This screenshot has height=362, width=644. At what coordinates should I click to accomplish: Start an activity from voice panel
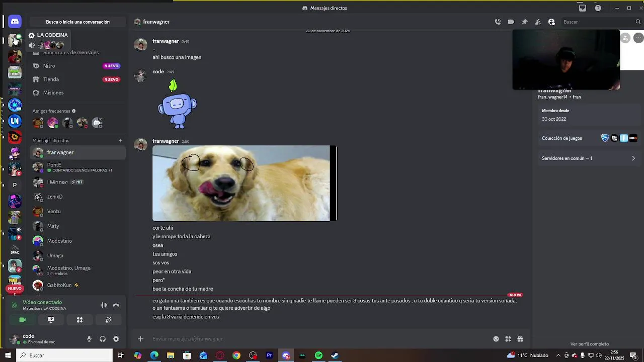[x=79, y=320]
